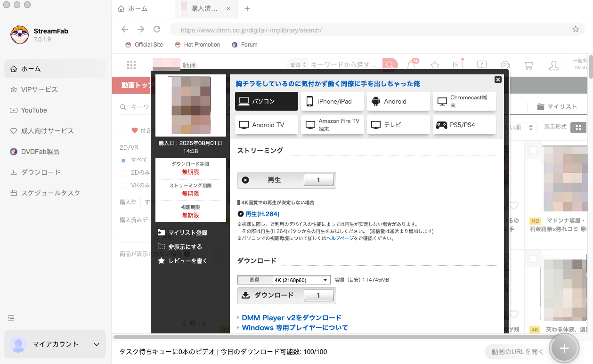The image size is (593, 364).
Task: Open notifications bell icon
Action: (411, 65)
